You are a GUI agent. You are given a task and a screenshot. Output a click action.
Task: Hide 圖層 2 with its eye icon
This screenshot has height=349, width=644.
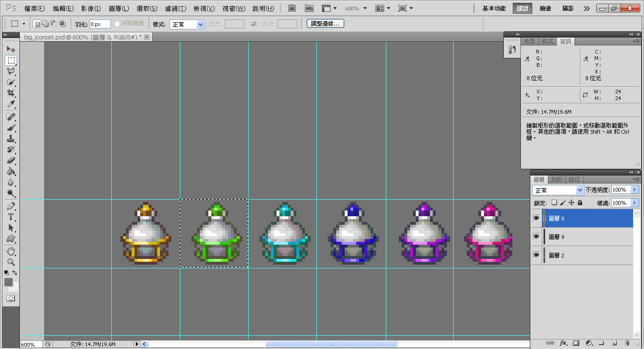pos(536,255)
